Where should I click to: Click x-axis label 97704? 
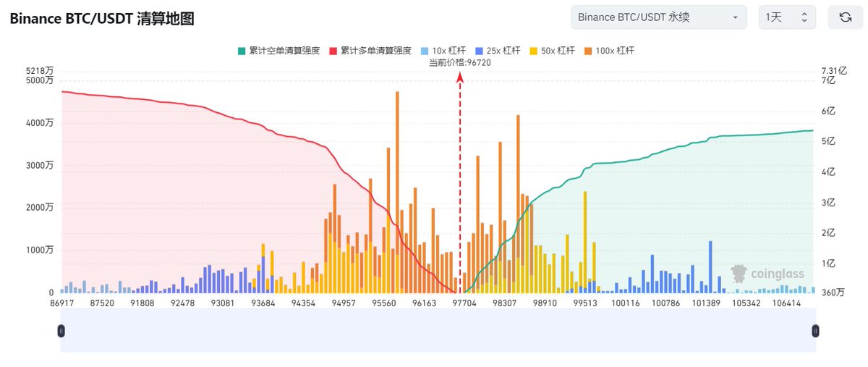tap(464, 304)
